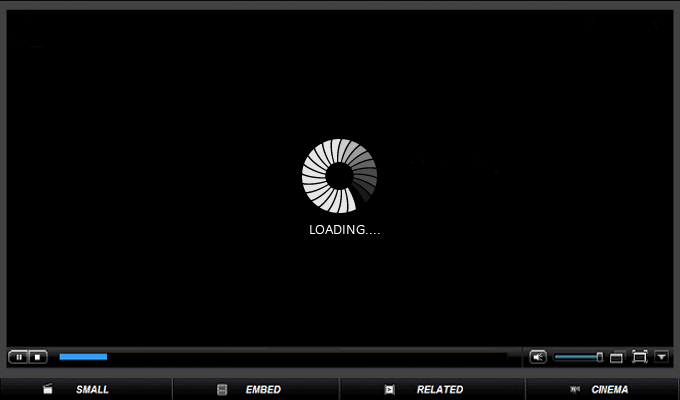
Task: Pause the video playback
Action: (18, 357)
